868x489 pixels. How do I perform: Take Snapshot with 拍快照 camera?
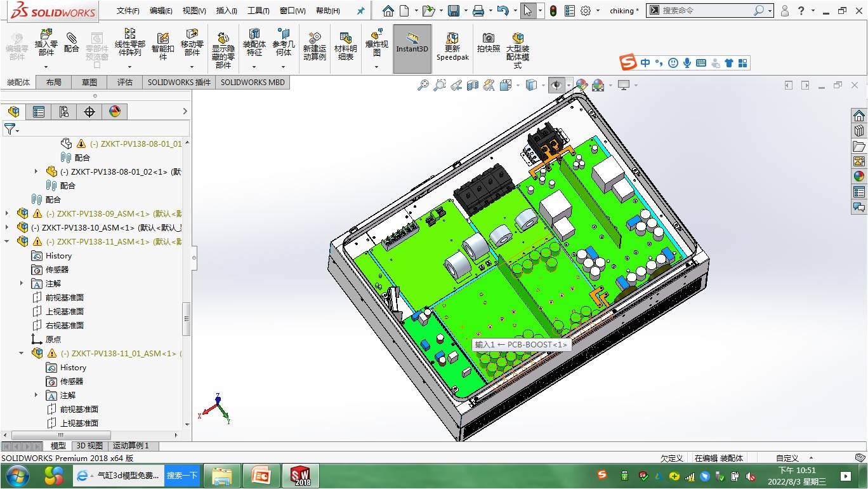click(x=488, y=42)
